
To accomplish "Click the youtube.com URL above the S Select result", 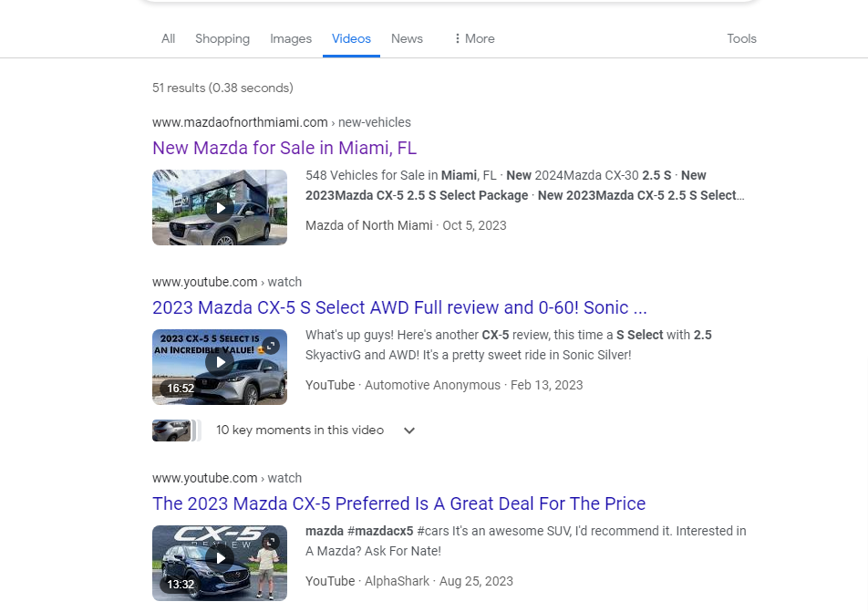I will coord(227,282).
